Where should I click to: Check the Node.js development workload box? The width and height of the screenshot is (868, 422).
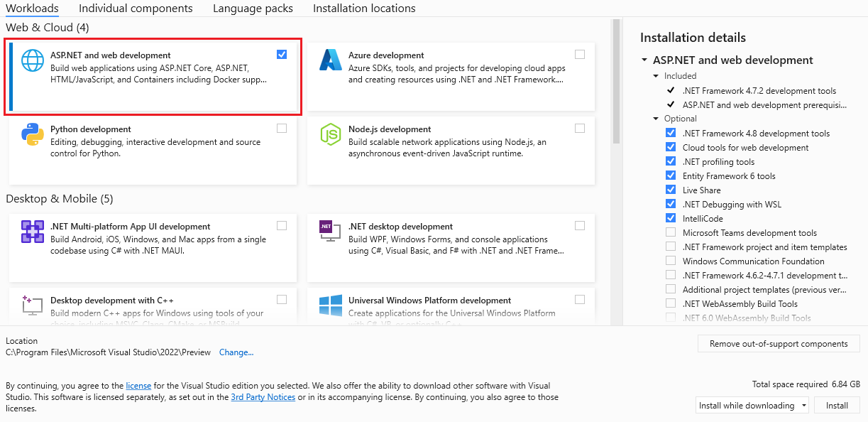pos(580,129)
